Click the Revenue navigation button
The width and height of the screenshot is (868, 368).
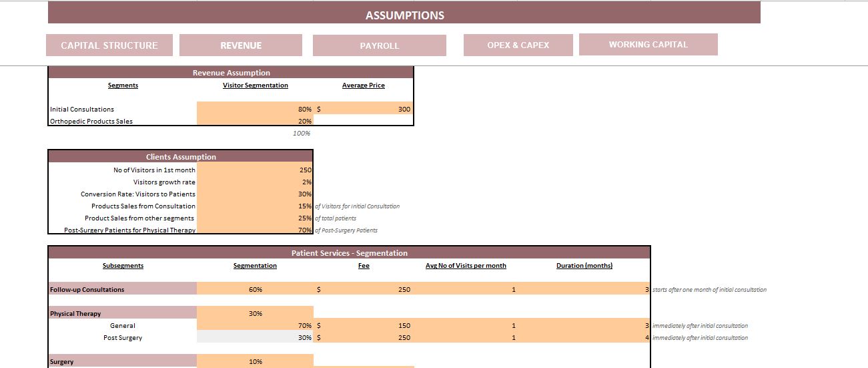(241, 45)
